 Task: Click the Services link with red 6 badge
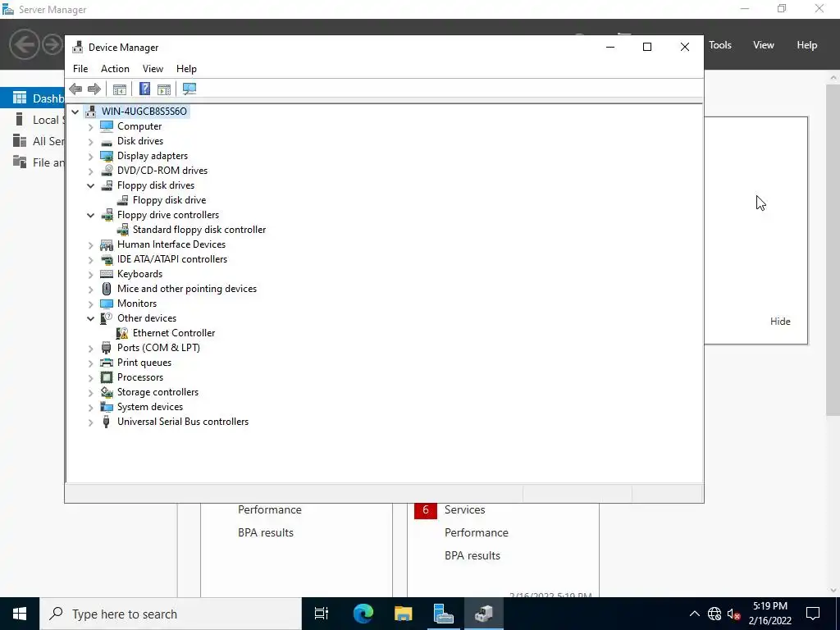(x=464, y=510)
